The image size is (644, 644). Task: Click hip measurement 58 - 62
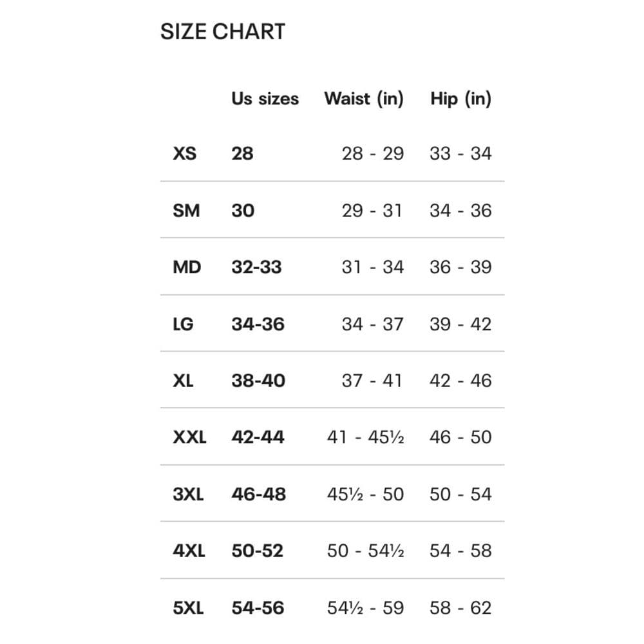point(460,608)
